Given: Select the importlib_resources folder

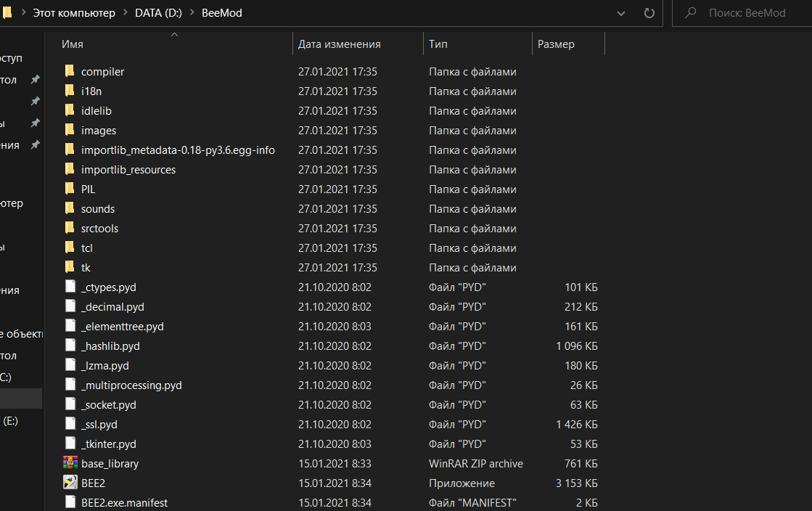Looking at the screenshot, I should [128, 169].
